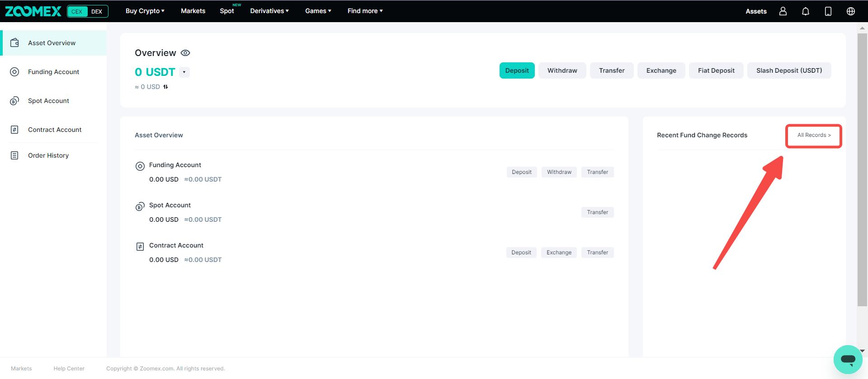Click the user profile icon
Screen dimensions: 868x379
783,11
